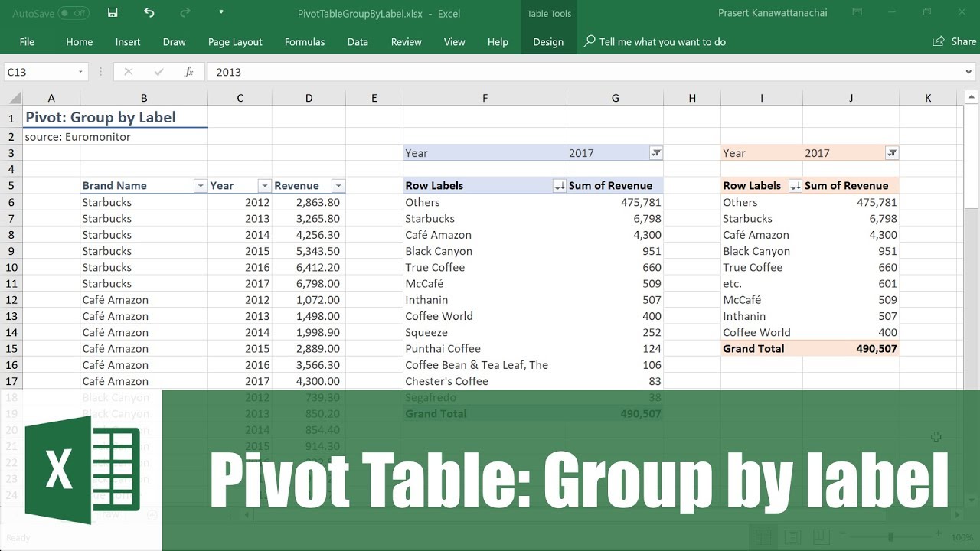
Task: Open Row Labels sort dropdown, first pivot
Action: (x=560, y=186)
